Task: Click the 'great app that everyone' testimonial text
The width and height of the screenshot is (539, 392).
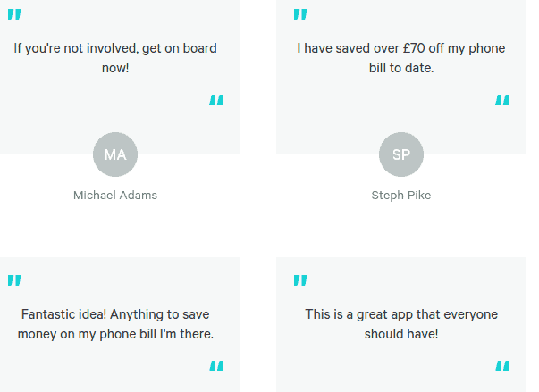Action: 401,324
